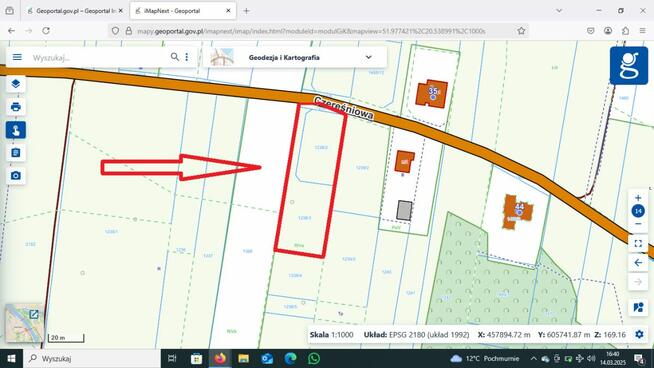Expand the Geodezja i Kartografia dropdown
654x368 pixels.
pos(368,57)
